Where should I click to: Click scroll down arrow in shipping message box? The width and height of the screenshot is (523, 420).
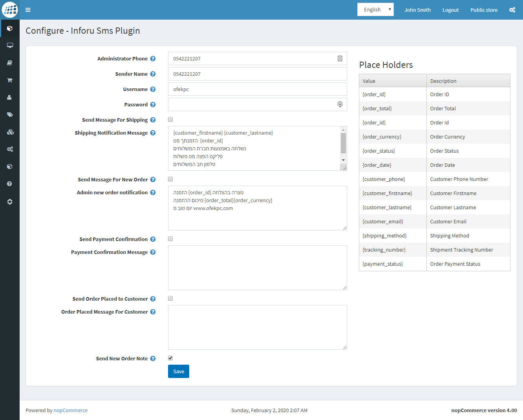pyautogui.click(x=344, y=160)
